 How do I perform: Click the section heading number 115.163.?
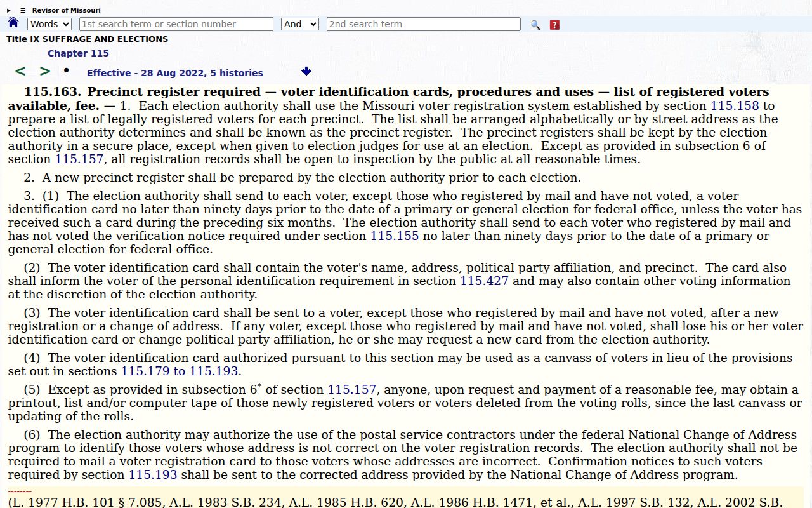(53, 92)
